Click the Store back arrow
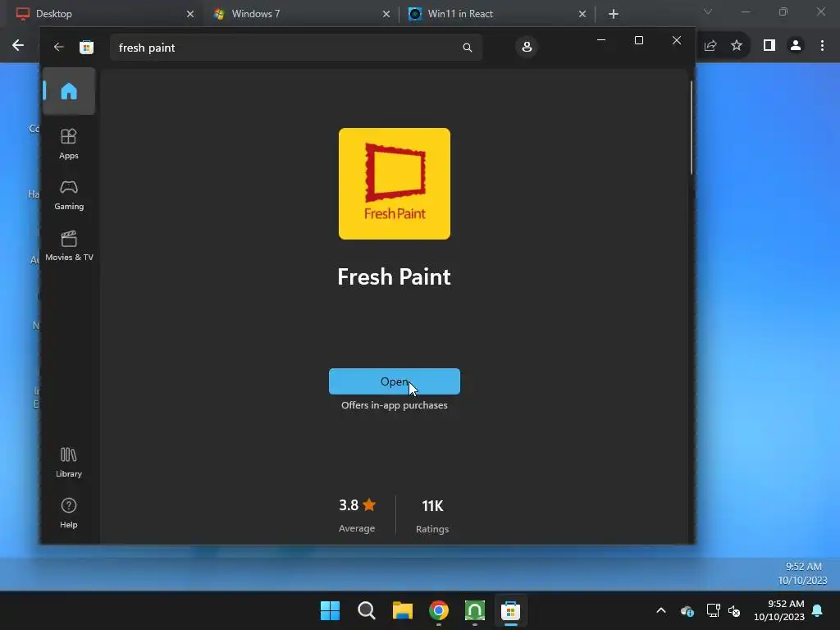The image size is (840, 630). (x=58, y=47)
